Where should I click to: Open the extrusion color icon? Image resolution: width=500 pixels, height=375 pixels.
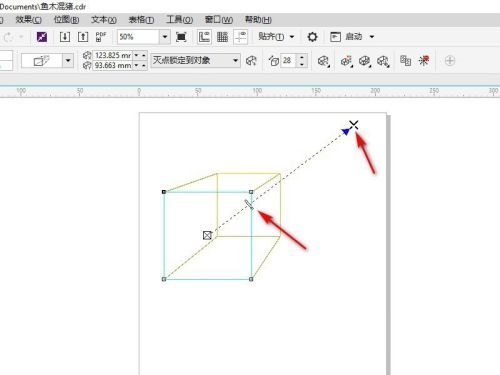(x=346, y=61)
